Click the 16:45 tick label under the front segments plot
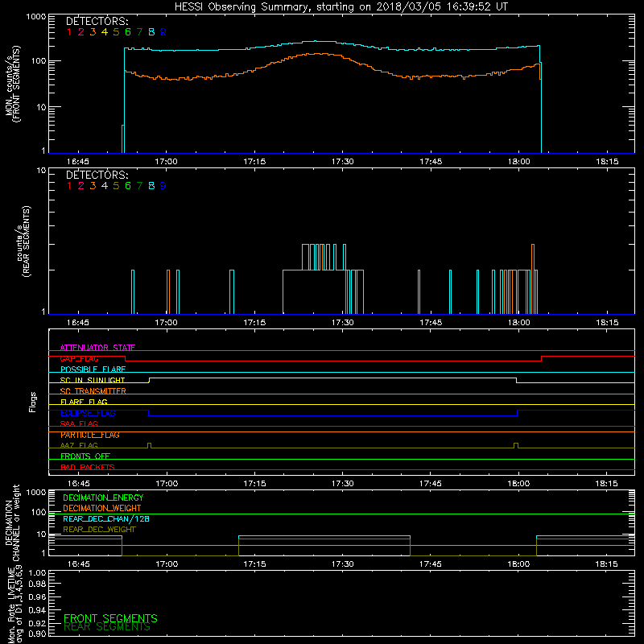 point(78,162)
